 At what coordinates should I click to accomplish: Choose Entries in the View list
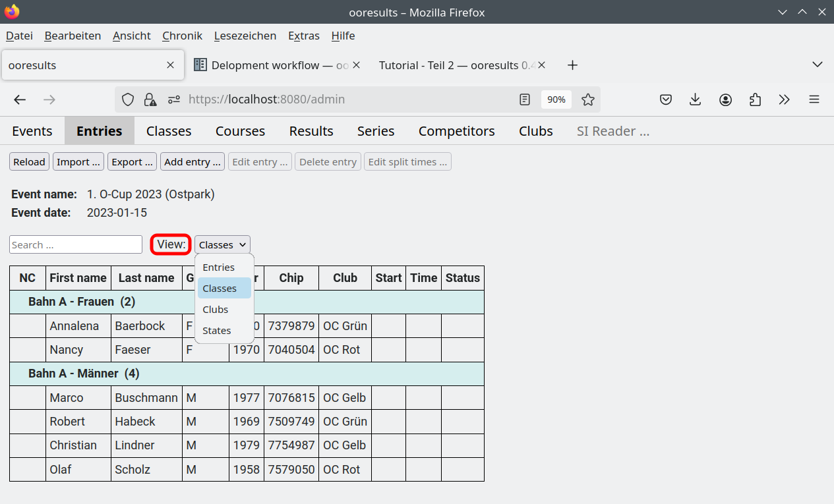[x=224, y=267]
